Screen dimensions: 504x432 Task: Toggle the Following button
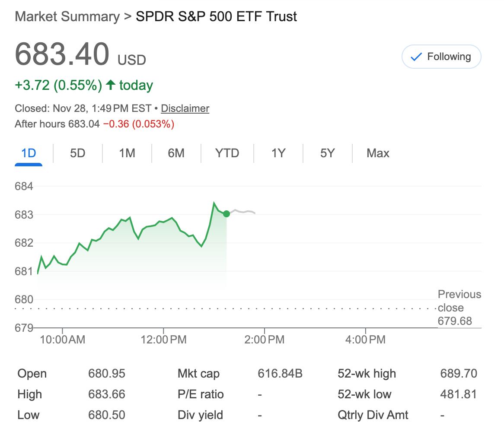coord(441,57)
